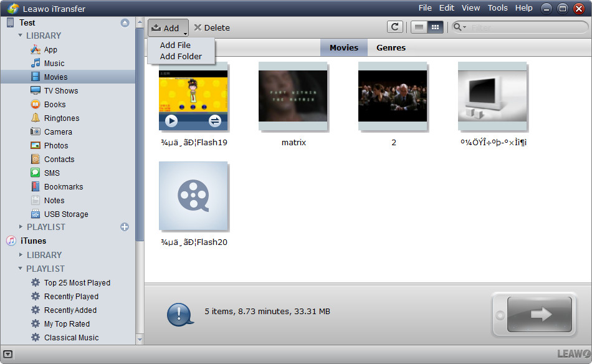This screenshot has height=364, width=592.
Task: Open the Camera icon
Action: (36, 132)
